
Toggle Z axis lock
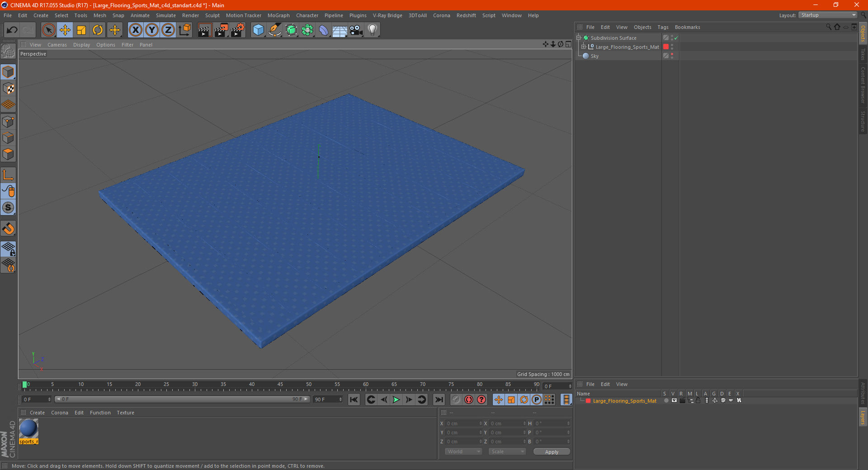tap(168, 30)
